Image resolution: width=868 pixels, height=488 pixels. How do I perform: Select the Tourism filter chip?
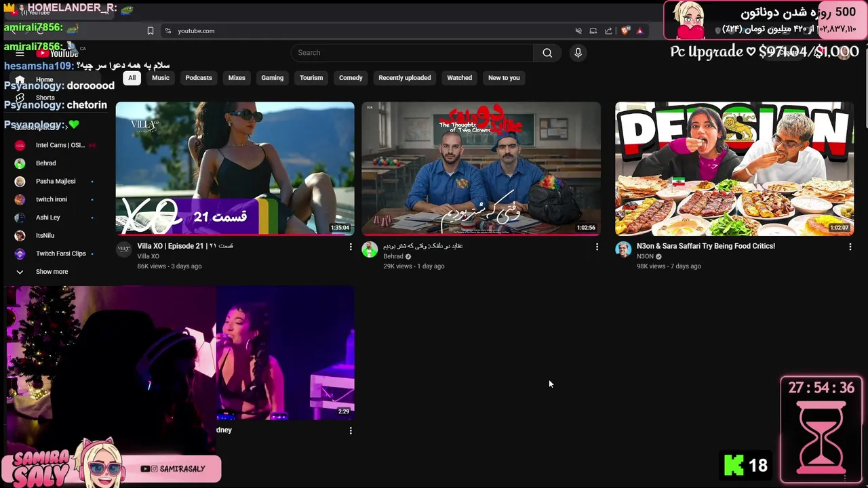pos(311,78)
